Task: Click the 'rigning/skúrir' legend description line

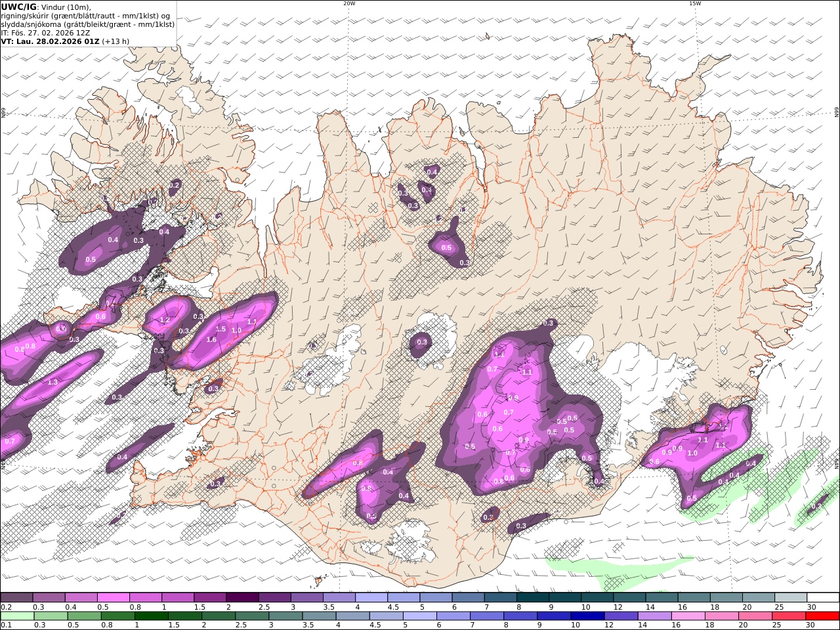Action: (85, 16)
